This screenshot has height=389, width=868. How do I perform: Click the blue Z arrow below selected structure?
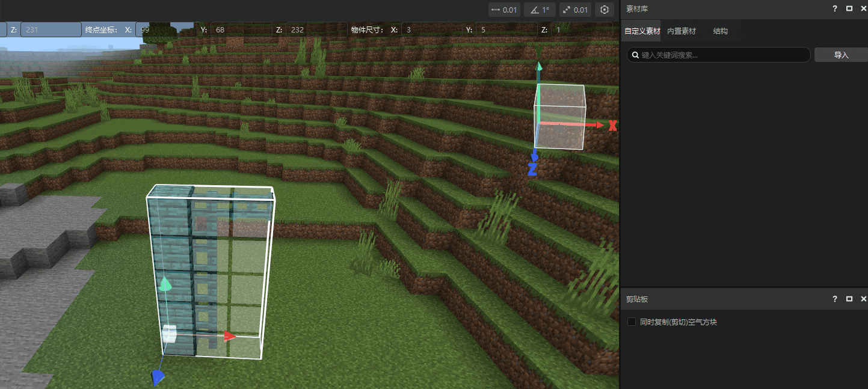[158, 377]
